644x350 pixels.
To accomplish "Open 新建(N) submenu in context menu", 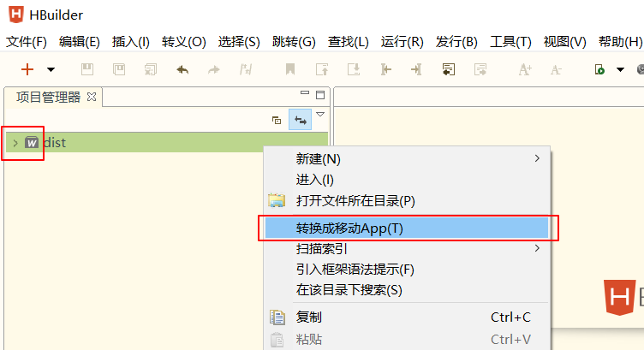I will tap(407, 159).
